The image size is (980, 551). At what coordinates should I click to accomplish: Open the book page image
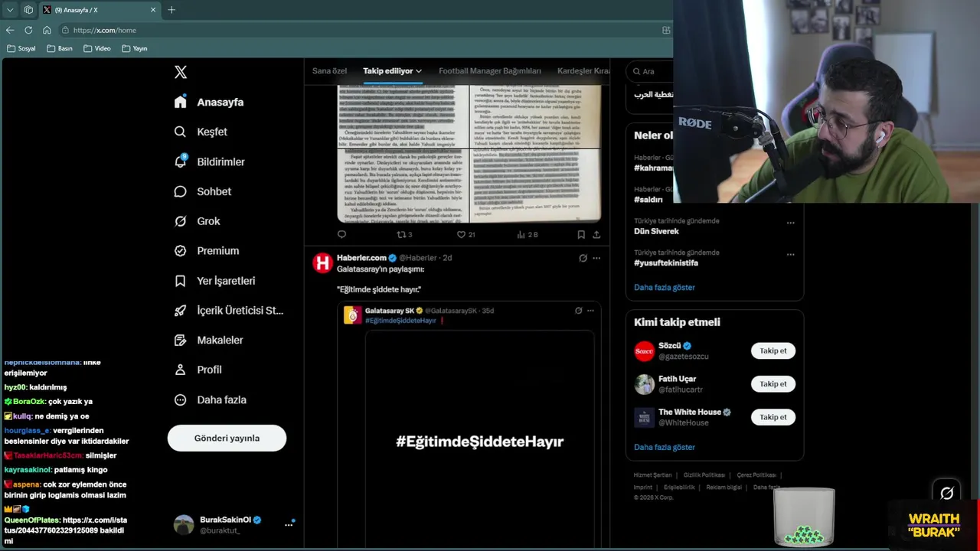point(469,153)
